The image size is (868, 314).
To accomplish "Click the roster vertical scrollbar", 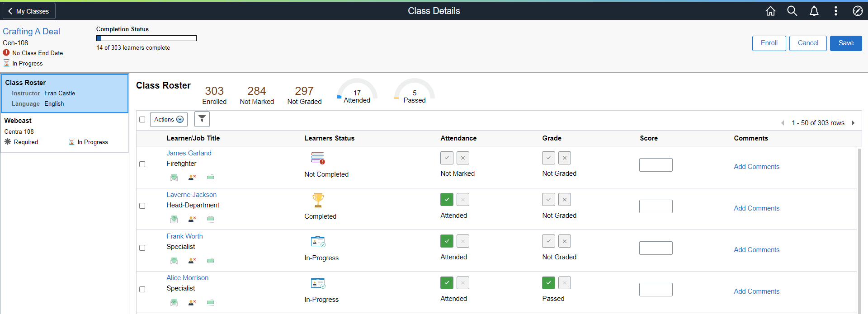I will (x=859, y=230).
